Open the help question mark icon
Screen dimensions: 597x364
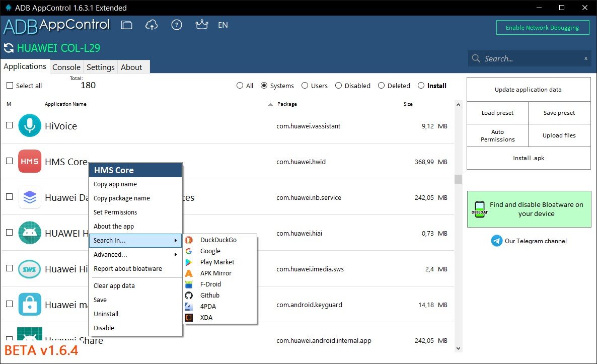click(x=177, y=25)
